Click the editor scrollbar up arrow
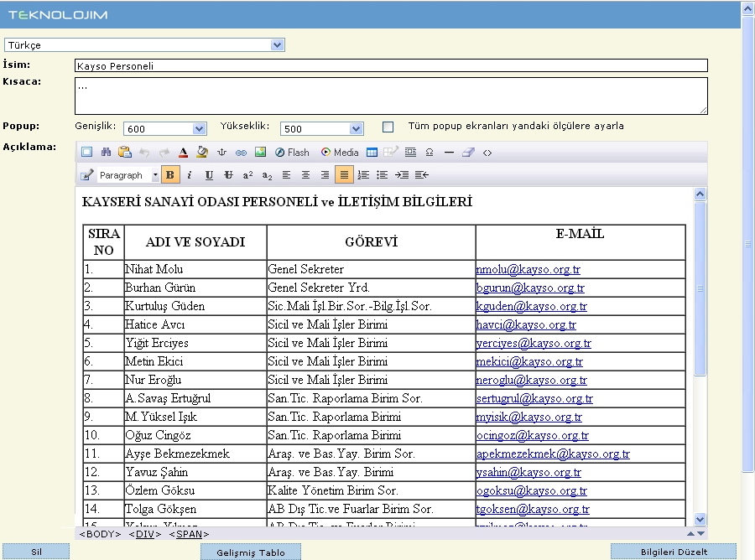Screen dimensions: 755x560 click(700, 194)
